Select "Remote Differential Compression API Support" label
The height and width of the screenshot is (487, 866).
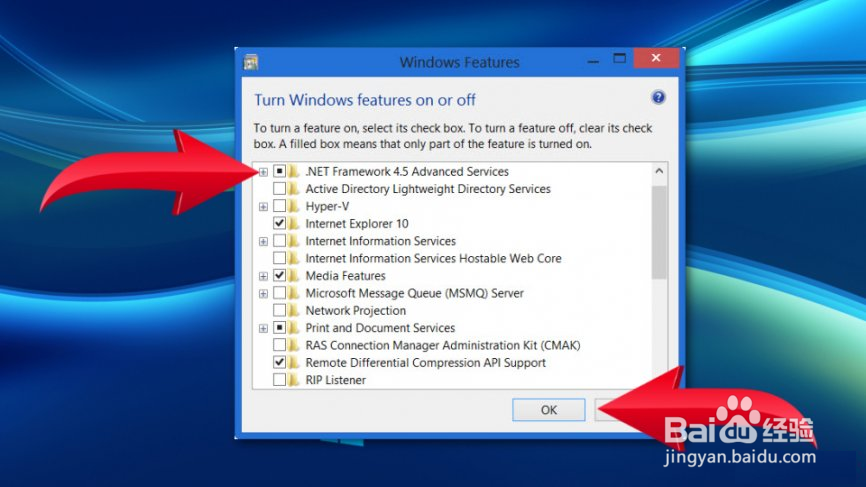pos(425,363)
